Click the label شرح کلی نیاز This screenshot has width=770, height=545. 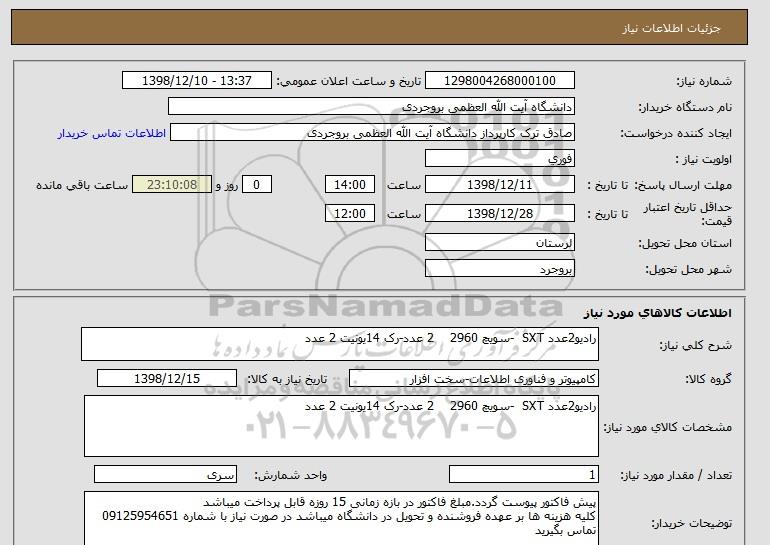695,345
